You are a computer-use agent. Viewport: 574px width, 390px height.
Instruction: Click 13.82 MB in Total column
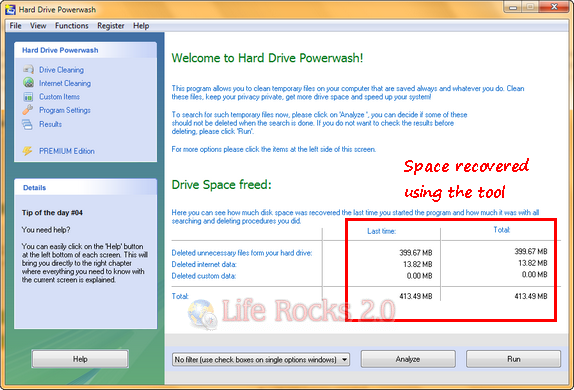coord(533,263)
